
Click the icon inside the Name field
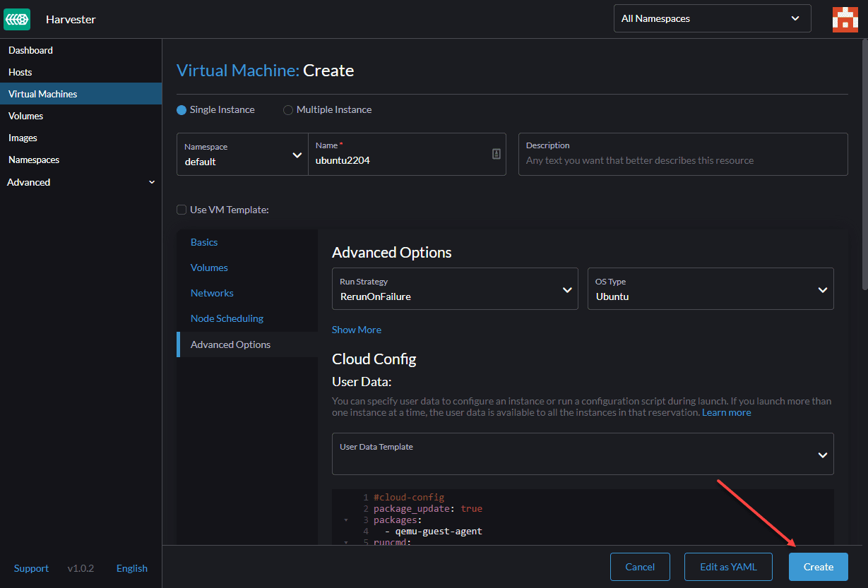496,154
